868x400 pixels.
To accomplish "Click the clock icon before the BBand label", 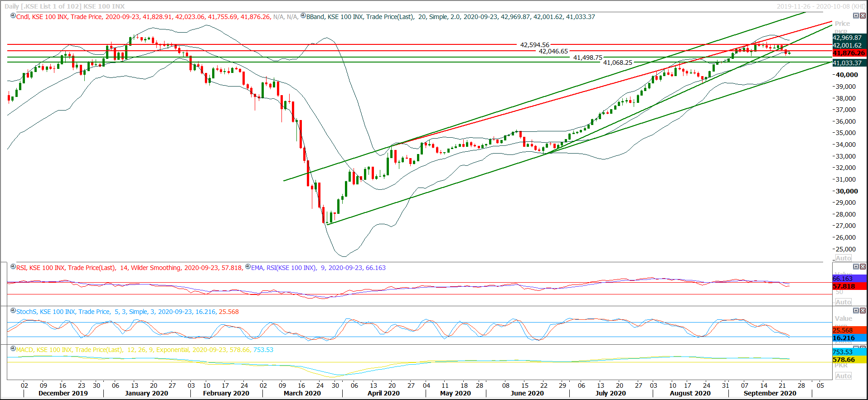I will (303, 16).
